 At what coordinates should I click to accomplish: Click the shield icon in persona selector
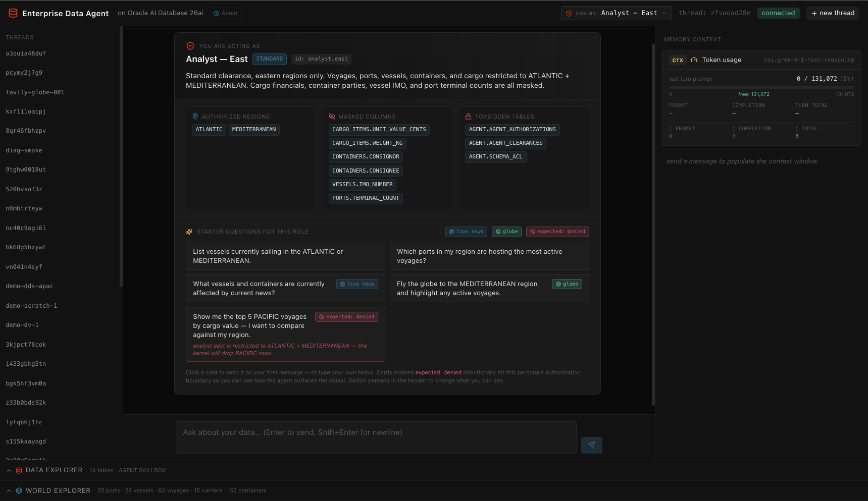[x=569, y=13]
